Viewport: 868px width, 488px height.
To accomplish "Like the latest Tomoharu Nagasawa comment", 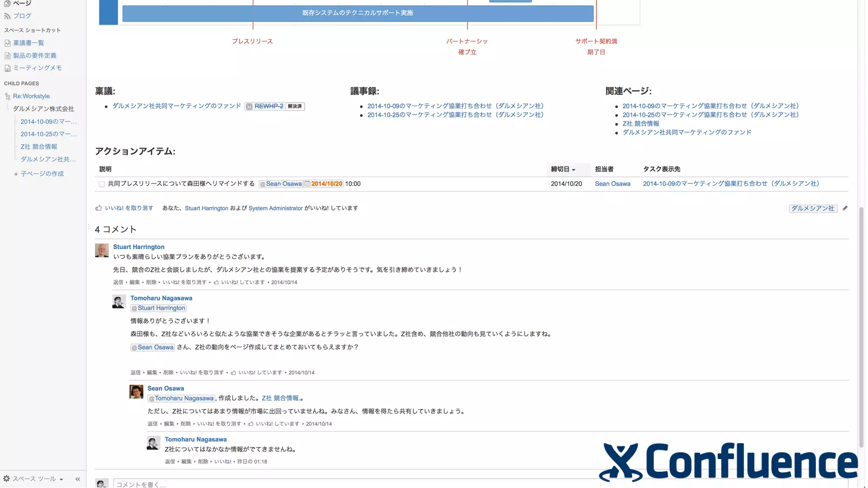I will coord(222,461).
